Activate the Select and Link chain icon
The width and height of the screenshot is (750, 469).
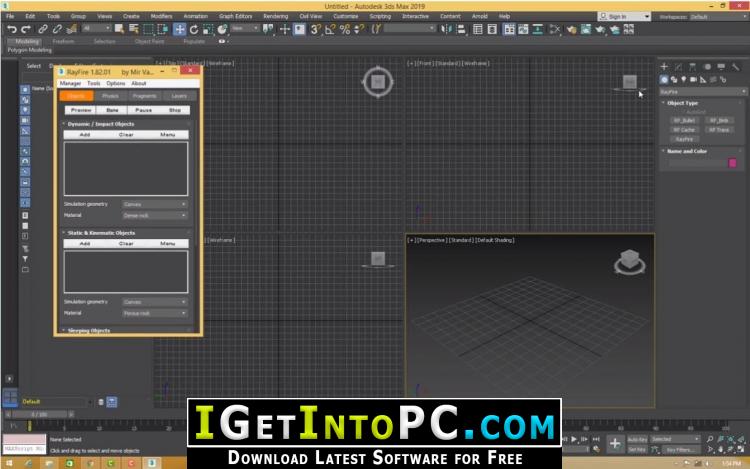coord(43,29)
